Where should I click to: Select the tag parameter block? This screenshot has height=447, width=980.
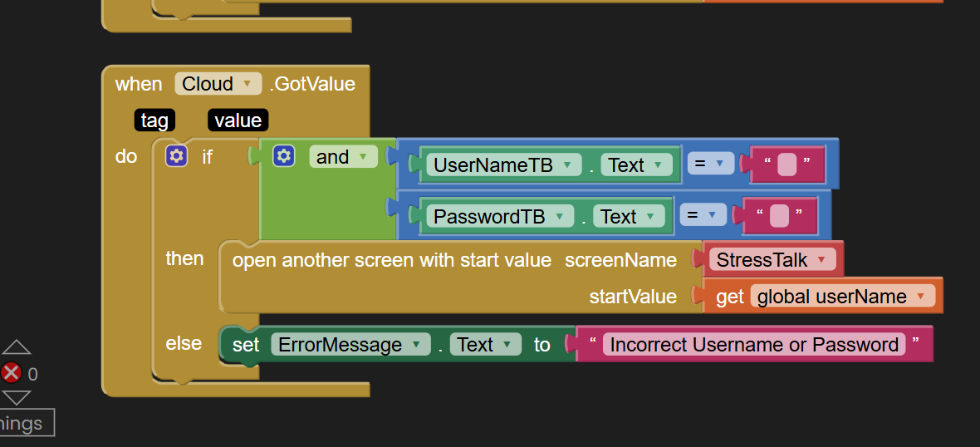[x=154, y=120]
